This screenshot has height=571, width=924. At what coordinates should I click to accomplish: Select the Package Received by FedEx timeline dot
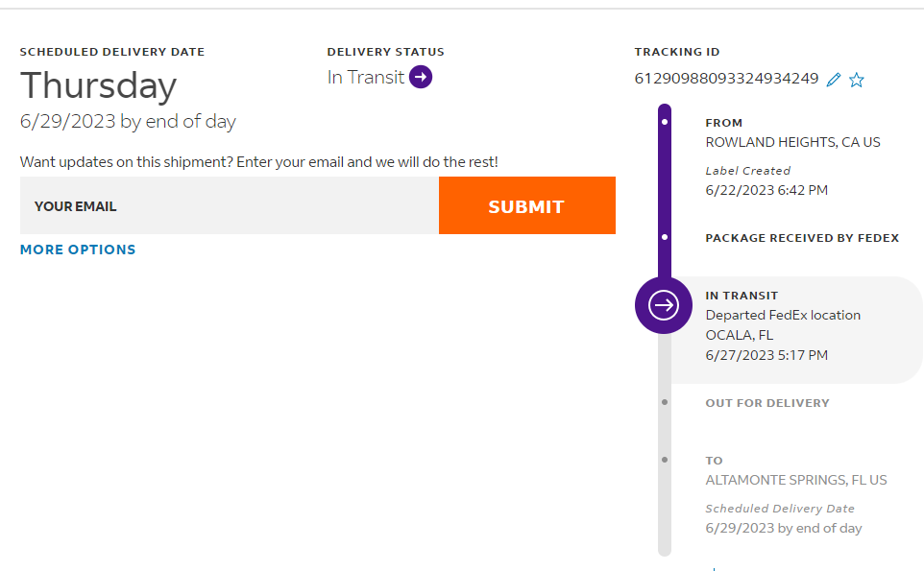[665, 237]
